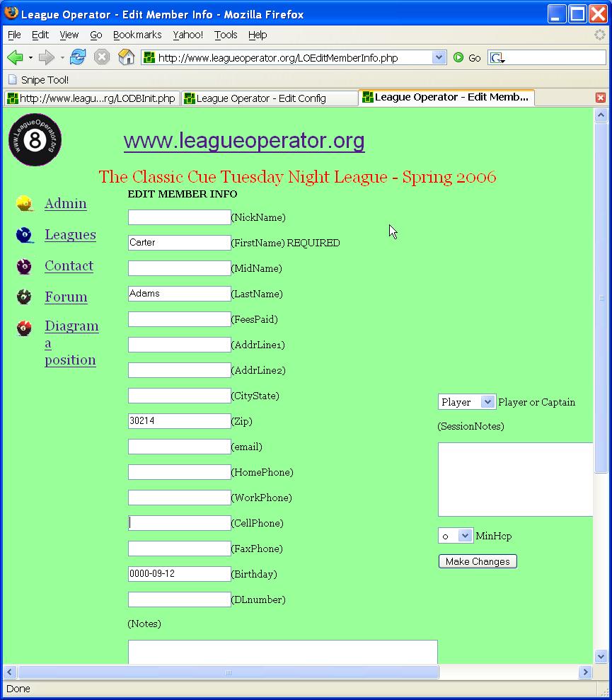Click the Back arrow in toolbar
612x700 pixels.
pos(15,57)
